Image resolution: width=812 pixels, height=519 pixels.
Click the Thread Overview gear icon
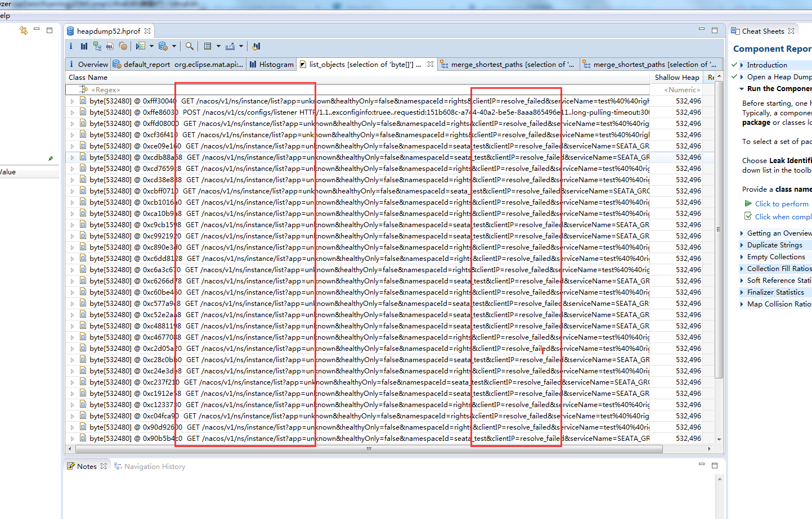[x=123, y=46]
